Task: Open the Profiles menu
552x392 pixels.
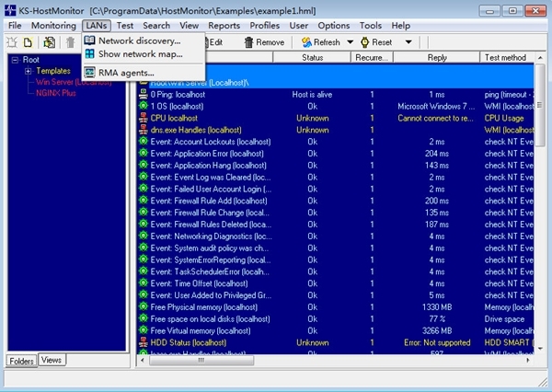Action: pyautogui.click(x=265, y=26)
